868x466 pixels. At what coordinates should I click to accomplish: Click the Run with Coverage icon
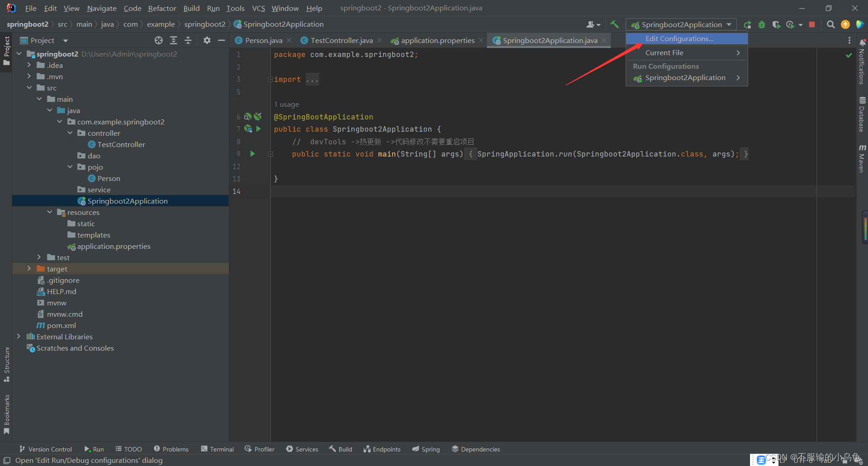tap(776, 24)
